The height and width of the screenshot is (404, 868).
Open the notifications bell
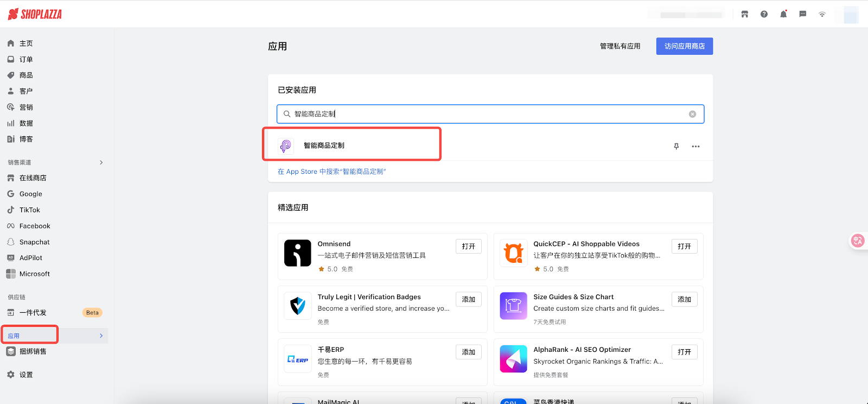(x=783, y=14)
